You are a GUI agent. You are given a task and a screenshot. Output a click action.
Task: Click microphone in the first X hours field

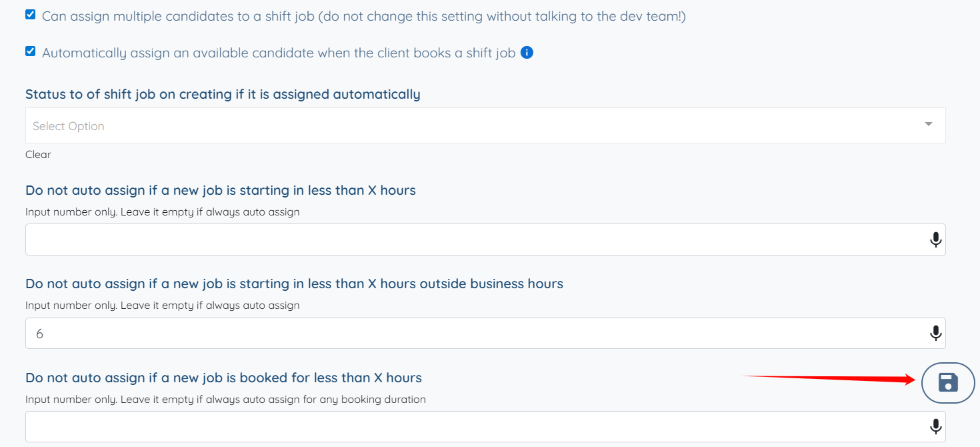[x=936, y=240]
